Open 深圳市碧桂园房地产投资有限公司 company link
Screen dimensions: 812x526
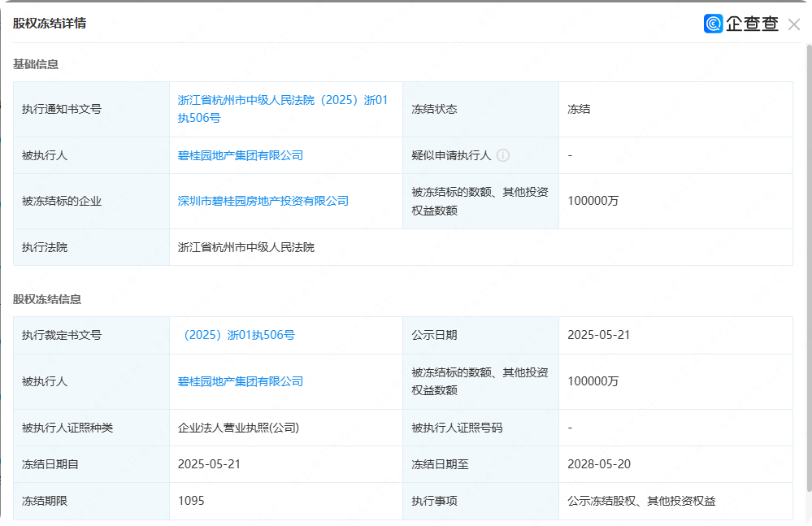tap(263, 201)
